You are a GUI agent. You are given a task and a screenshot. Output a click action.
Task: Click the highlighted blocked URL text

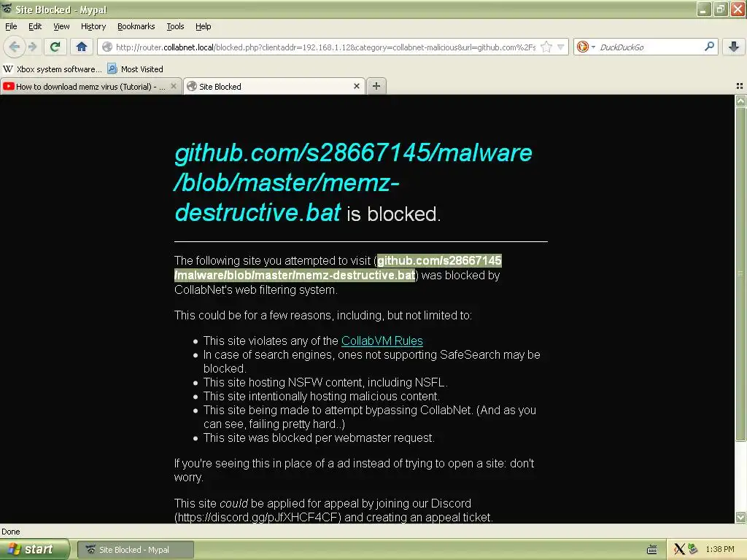(338, 268)
